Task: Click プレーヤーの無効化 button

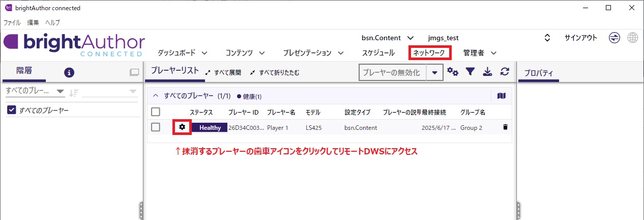Action: coord(393,72)
